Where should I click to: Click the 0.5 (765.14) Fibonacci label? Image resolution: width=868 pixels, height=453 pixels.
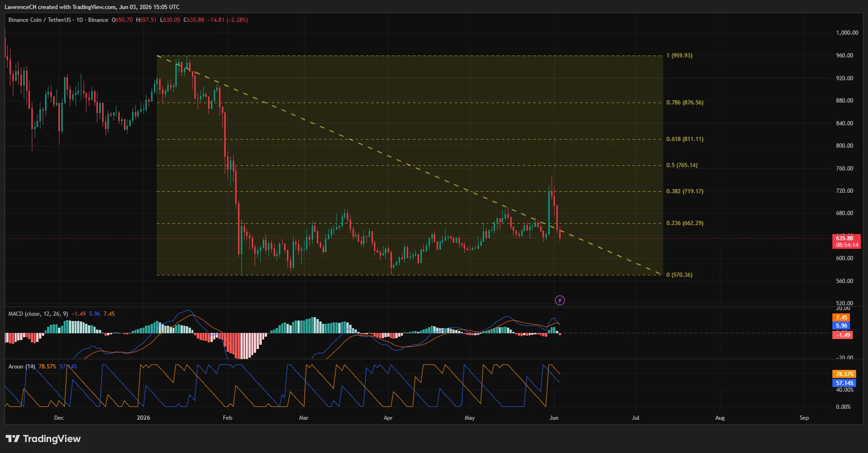[x=682, y=165]
